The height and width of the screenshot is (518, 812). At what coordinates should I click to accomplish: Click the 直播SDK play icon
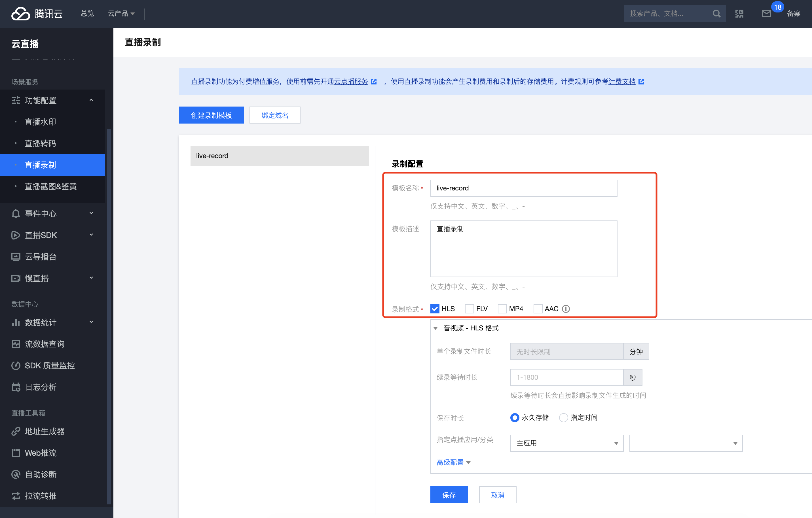click(16, 235)
